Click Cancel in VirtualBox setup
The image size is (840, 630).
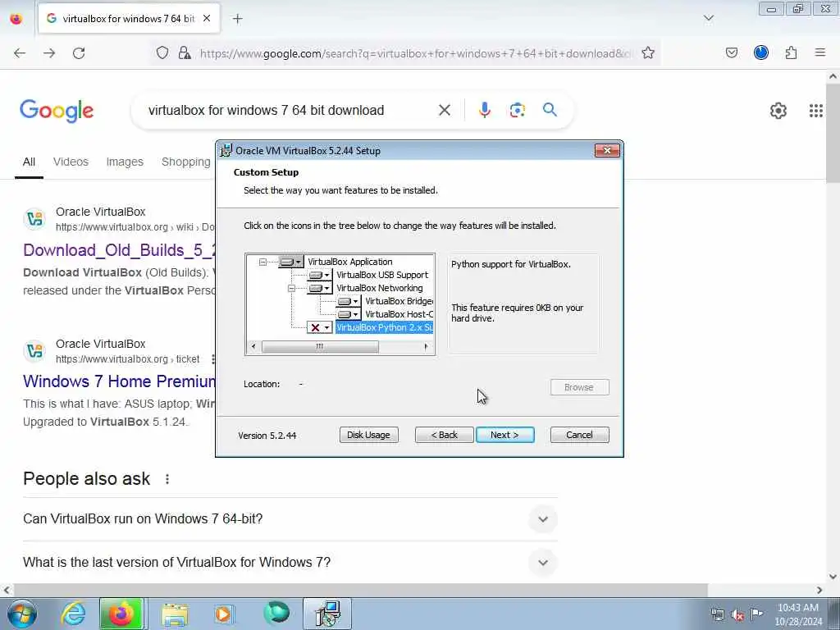(579, 435)
